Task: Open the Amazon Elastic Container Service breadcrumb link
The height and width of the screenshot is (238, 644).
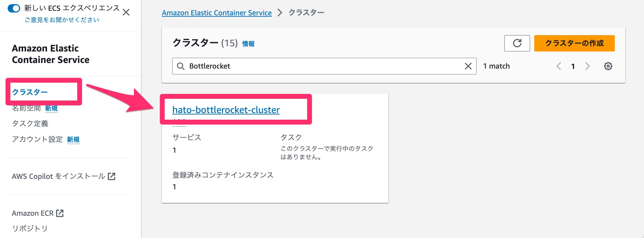Action: (216, 13)
